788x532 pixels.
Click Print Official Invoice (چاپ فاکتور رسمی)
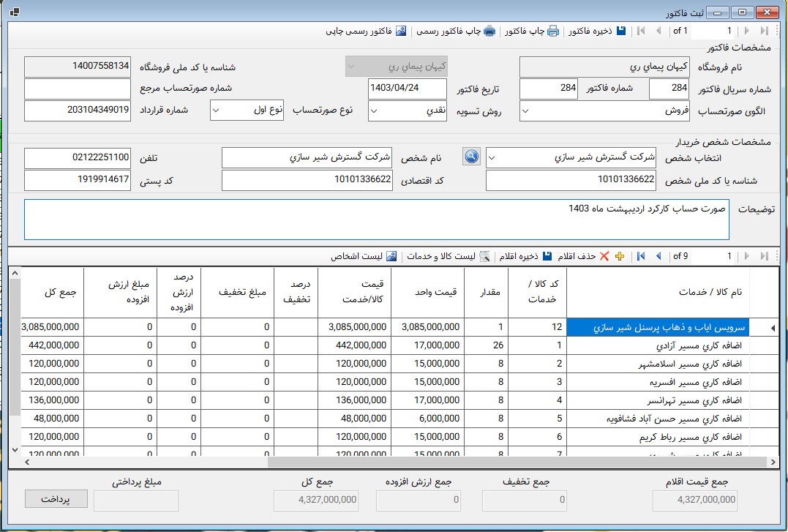tap(489, 31)
